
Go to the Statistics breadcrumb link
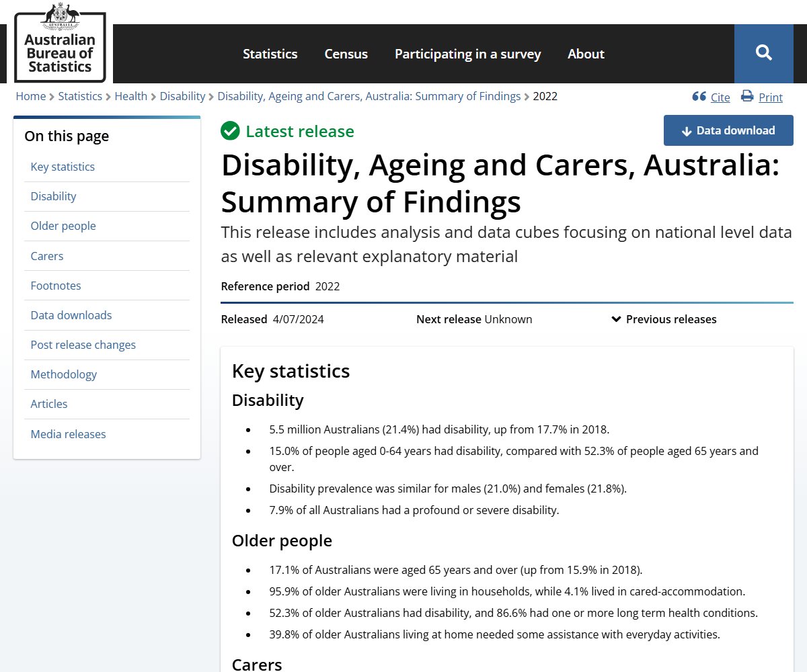[80, 96]
